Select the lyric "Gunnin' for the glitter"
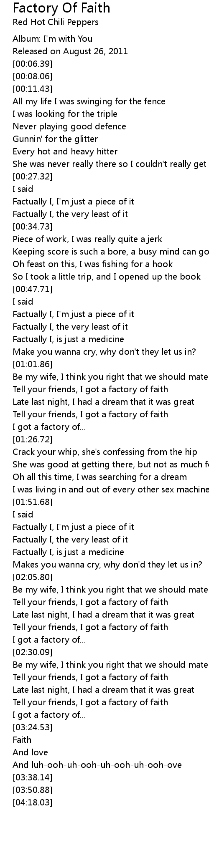This screenshot has height=868, width=209. point(55,139)
